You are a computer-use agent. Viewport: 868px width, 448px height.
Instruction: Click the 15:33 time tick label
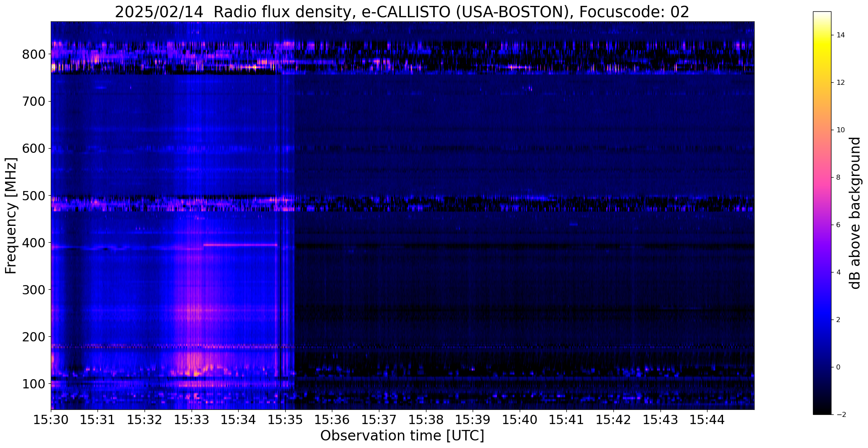coord(192,420)
